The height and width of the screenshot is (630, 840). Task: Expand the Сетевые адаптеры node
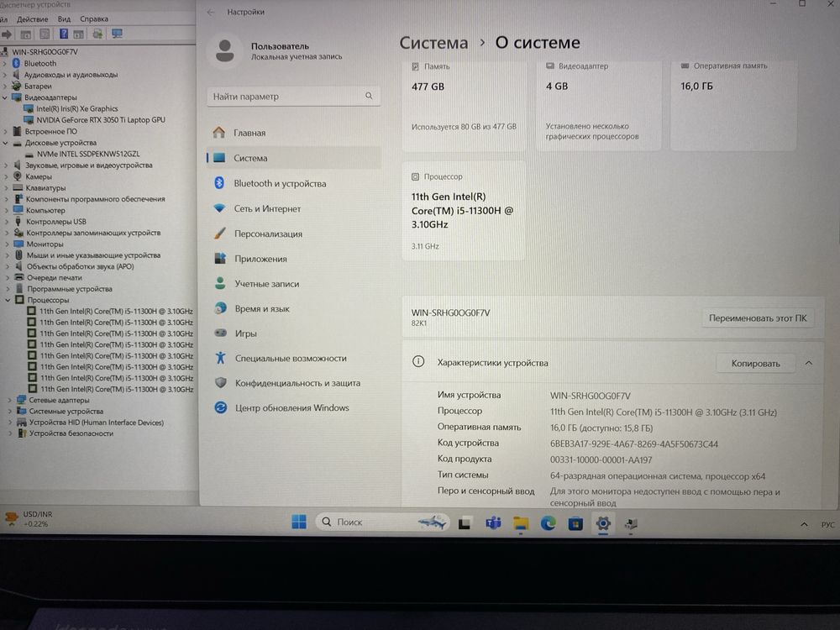tap(9, 400)
